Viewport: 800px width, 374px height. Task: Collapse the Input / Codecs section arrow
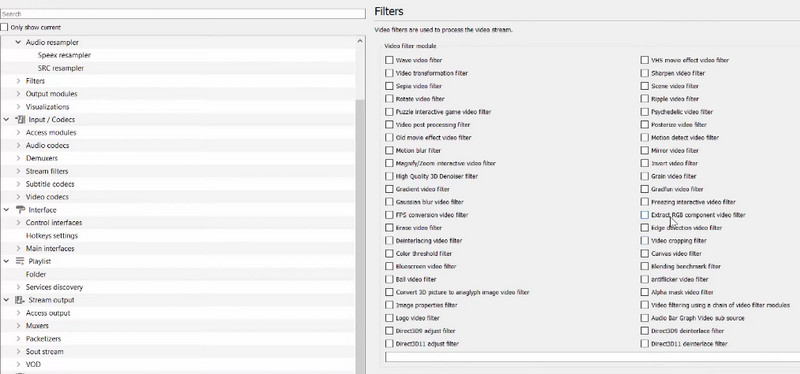[6, 119]
